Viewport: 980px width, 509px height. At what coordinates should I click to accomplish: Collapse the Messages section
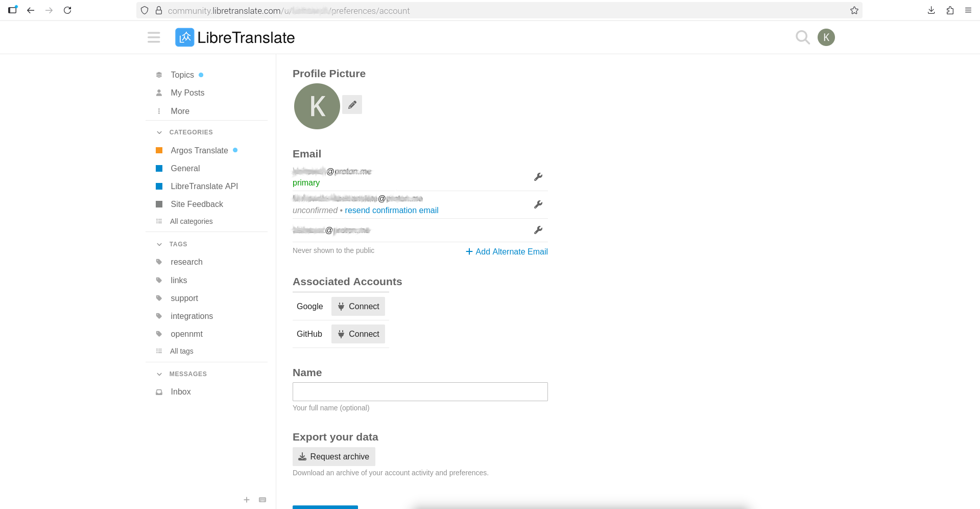(159, 374)
